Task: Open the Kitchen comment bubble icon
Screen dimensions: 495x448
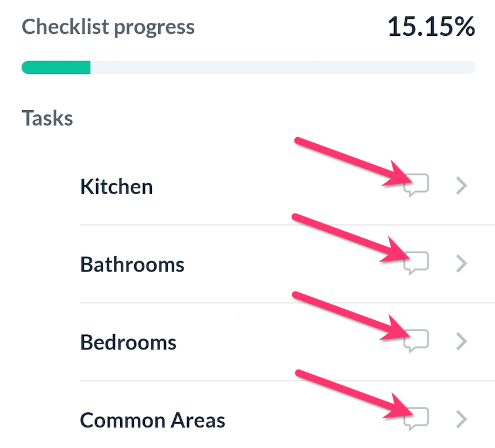Action: 416,186
